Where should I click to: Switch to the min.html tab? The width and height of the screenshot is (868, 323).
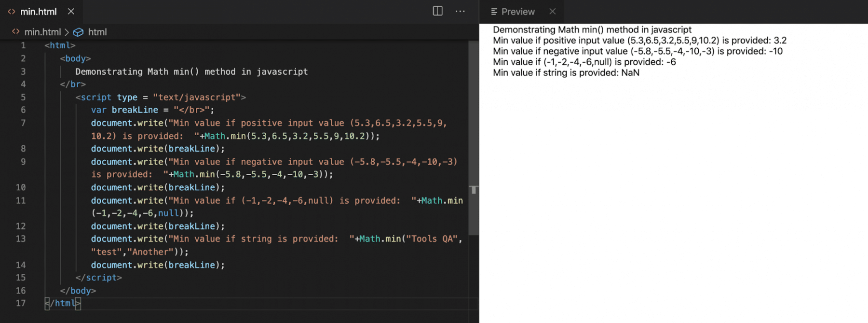[x=38, y=12]
